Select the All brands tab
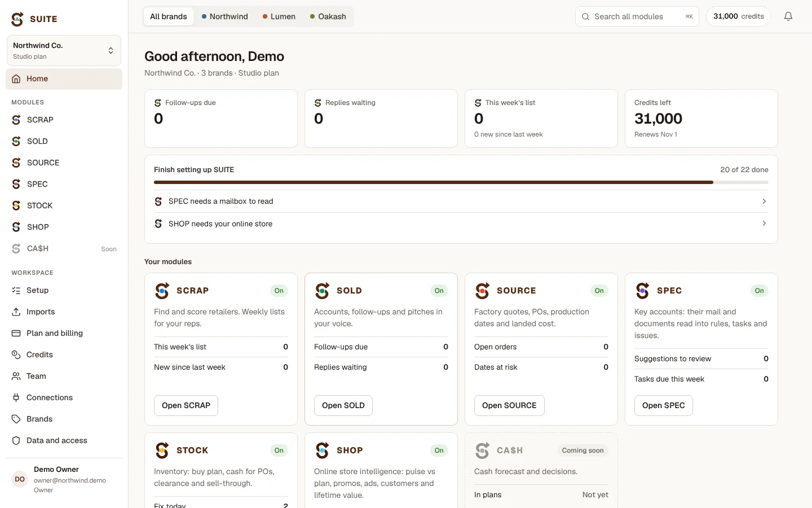Image resolution: width=812 pixels, height=508 pixels. 169,16
